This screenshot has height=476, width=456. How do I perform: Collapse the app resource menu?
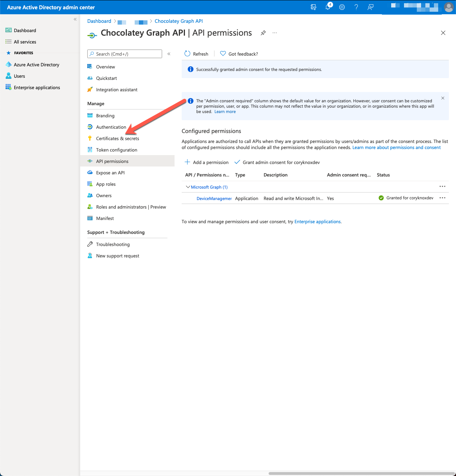tap(169, 54)
